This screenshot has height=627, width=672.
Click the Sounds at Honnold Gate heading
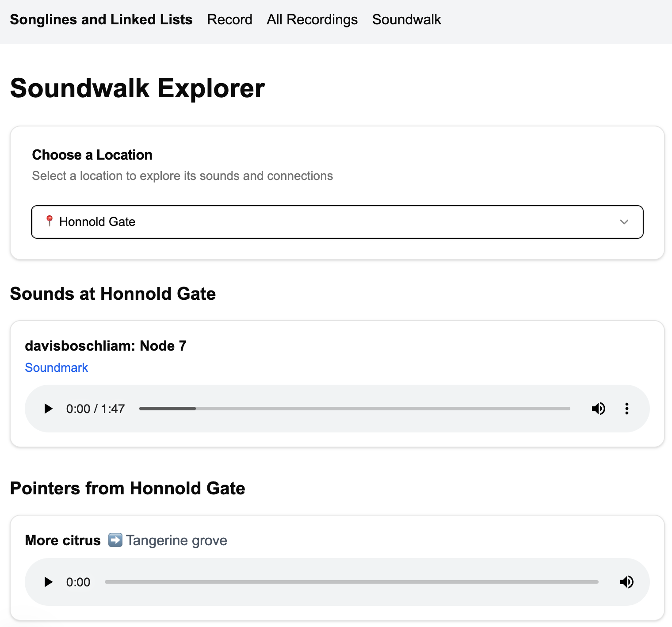[113, 294]
